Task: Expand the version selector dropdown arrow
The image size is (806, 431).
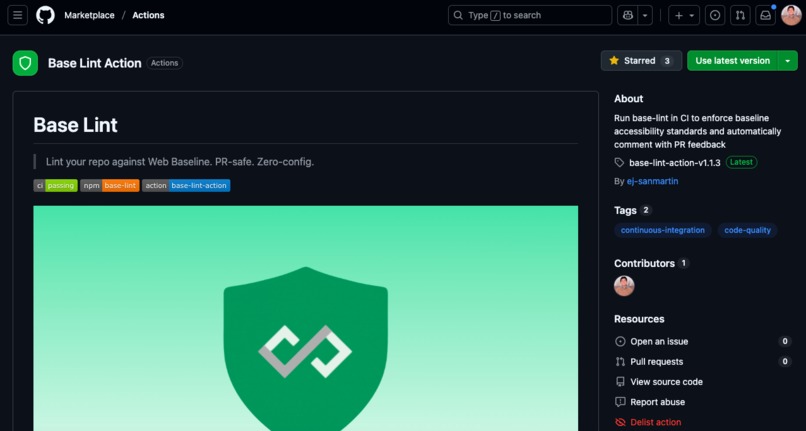Action: pyautogui.click(x=787, y=61)
